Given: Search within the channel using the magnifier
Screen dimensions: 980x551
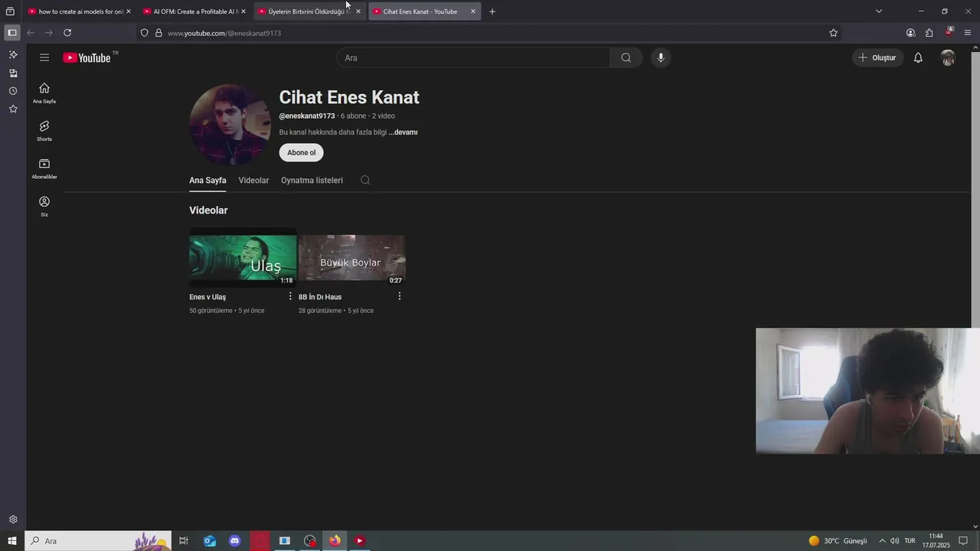Looking at the screenshot, I should click(x=365, y=181).
